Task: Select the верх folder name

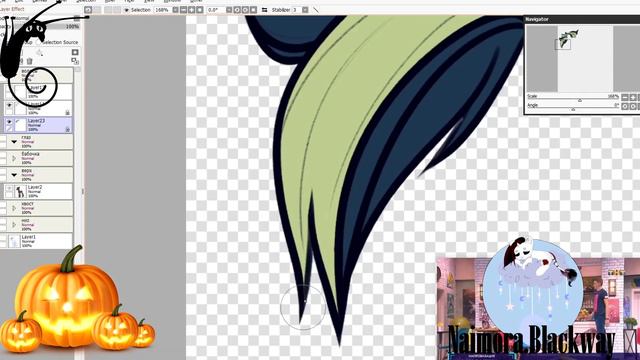Action: [x=27, y=171]
